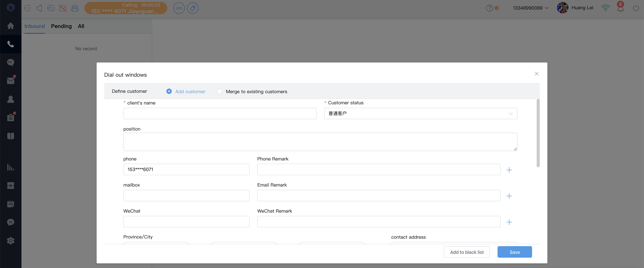Focus the position text area
Image resolution: width=644 pixels, height=268 pixels.
point(320,142)
